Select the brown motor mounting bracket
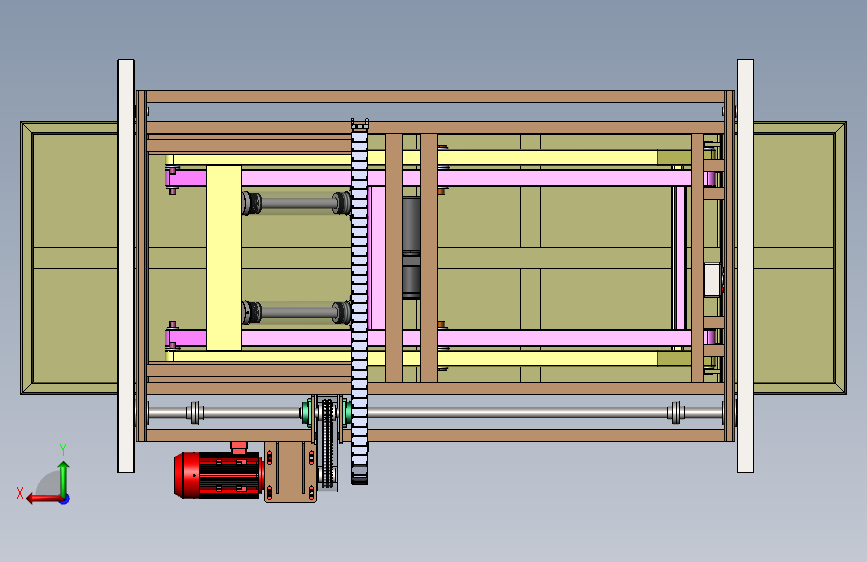867x562 pixels. 290,472
